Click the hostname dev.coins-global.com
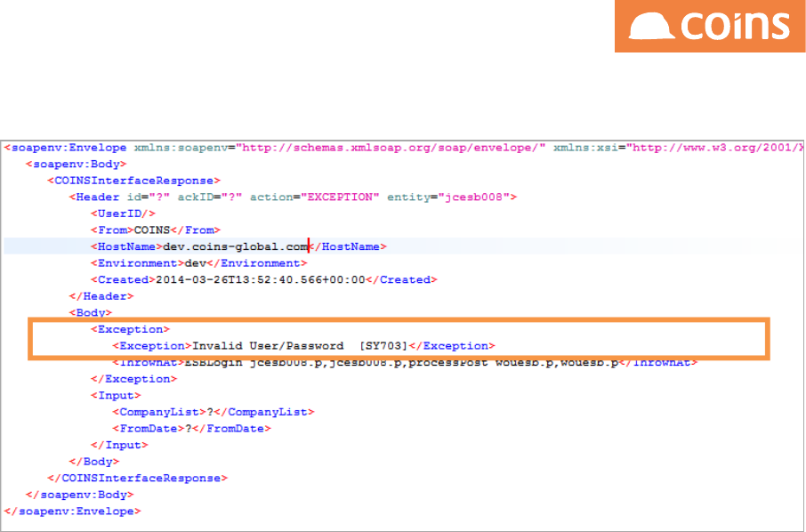This screenshot has width=806, height=532. click(x=236, y=246)
